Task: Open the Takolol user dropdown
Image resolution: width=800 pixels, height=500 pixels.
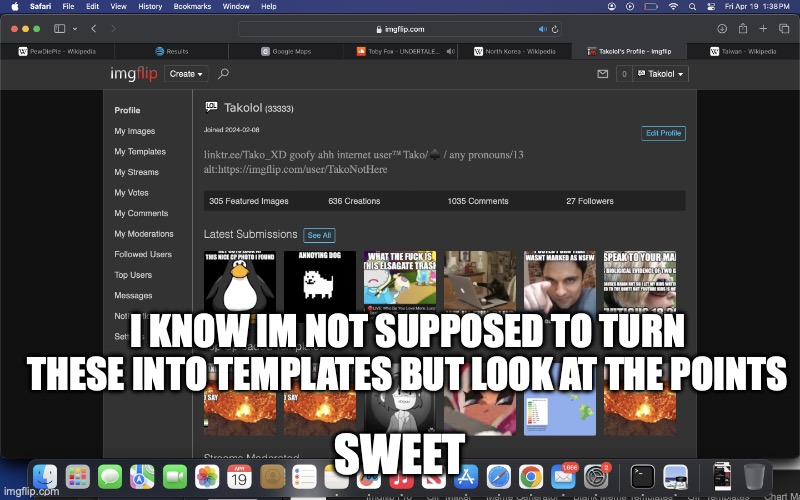Action: click(661, 74)
